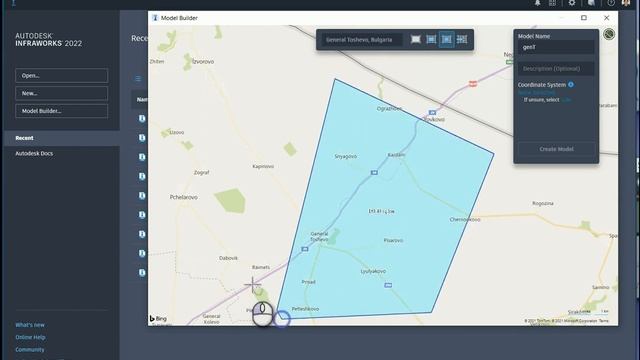Screen dimensions: 640x360
Task: Open the help icon in top bar
Action: pyautogui.click(x=611, y=3)
